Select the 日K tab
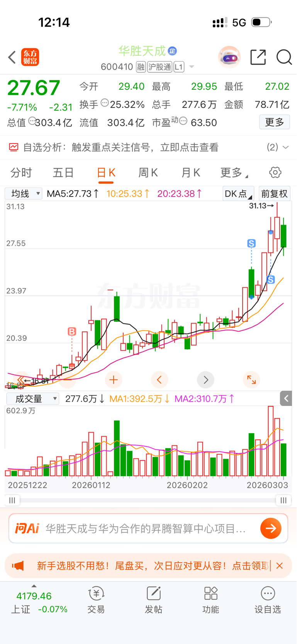 tap(106, 173)
